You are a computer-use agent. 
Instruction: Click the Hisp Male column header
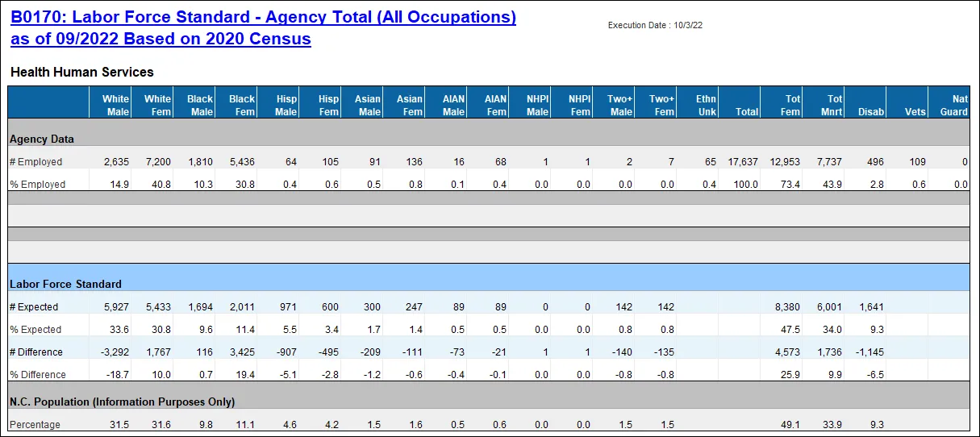tap(286, 105)
